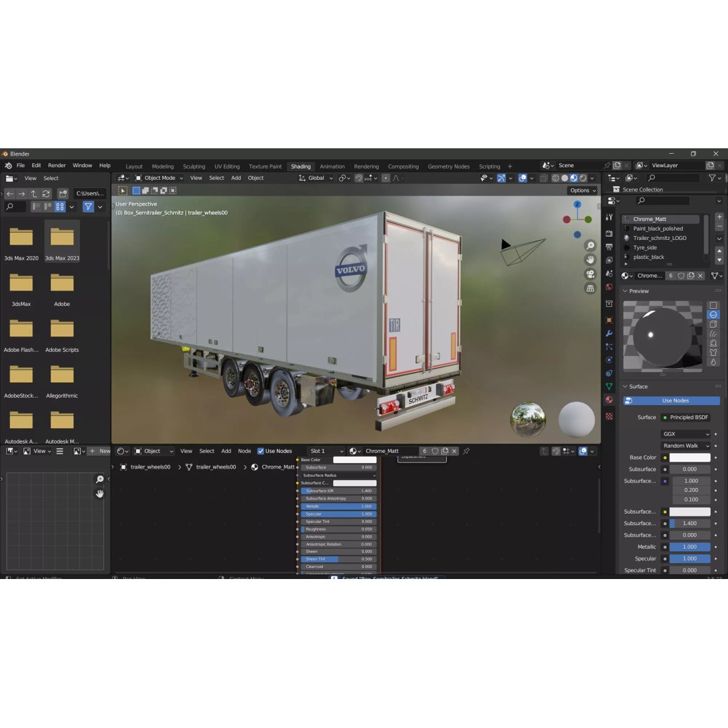Uncheck Use Nodes in node editor header

point(260,451)
